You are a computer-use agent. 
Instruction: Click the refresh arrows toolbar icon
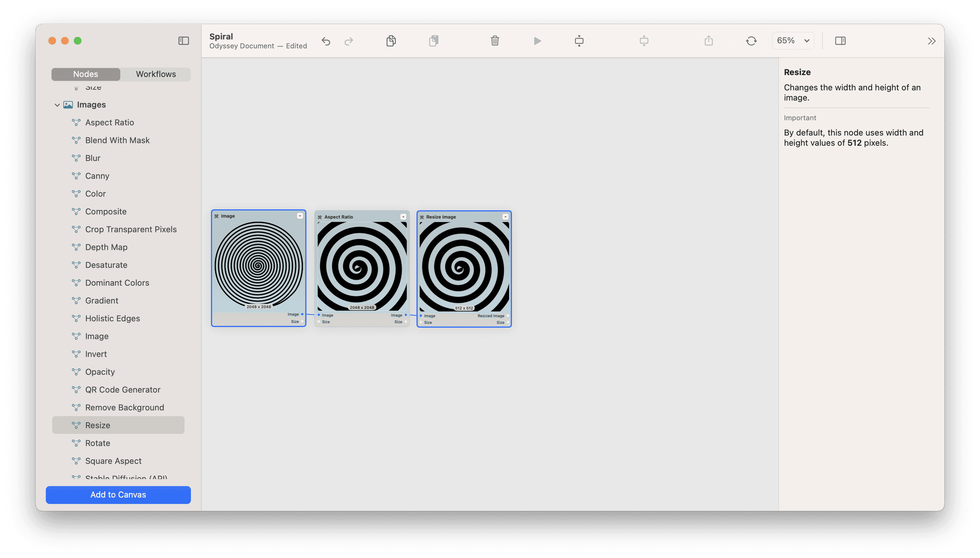click(751, 41)
